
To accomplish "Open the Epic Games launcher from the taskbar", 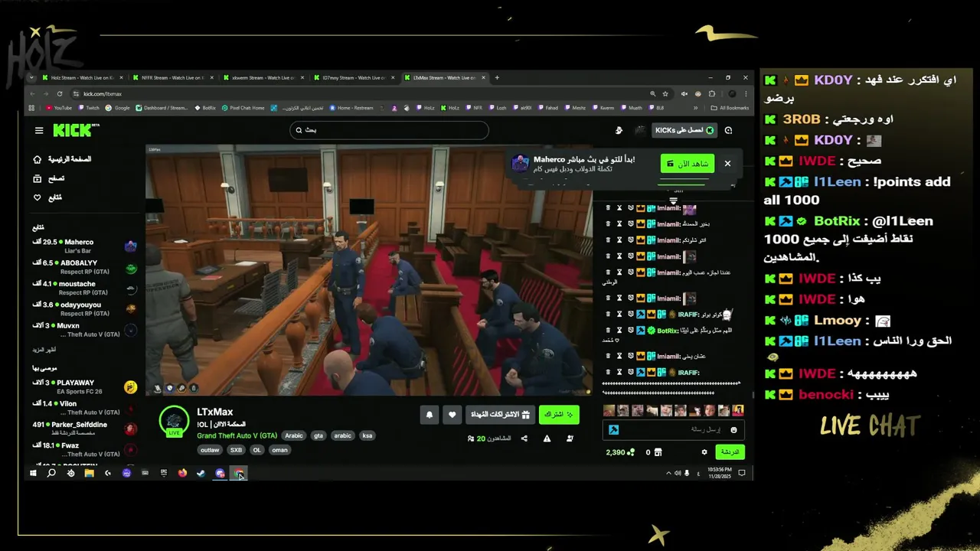I will [x=163, y=474].
